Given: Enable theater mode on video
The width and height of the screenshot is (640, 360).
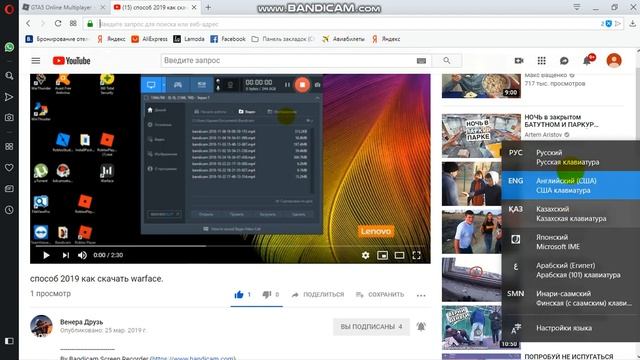Looking at the screenshot, I should [400, 255].
